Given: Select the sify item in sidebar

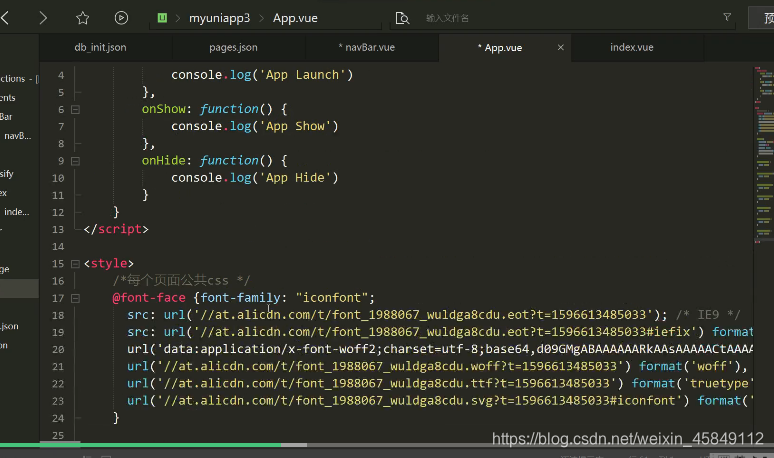Looking at the screenshot, I should (7, 174).
